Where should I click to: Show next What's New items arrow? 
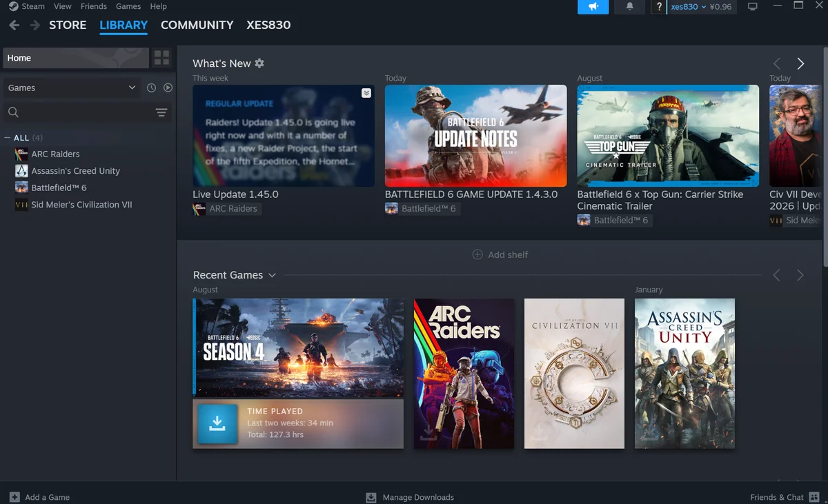[x=800, y=63]
